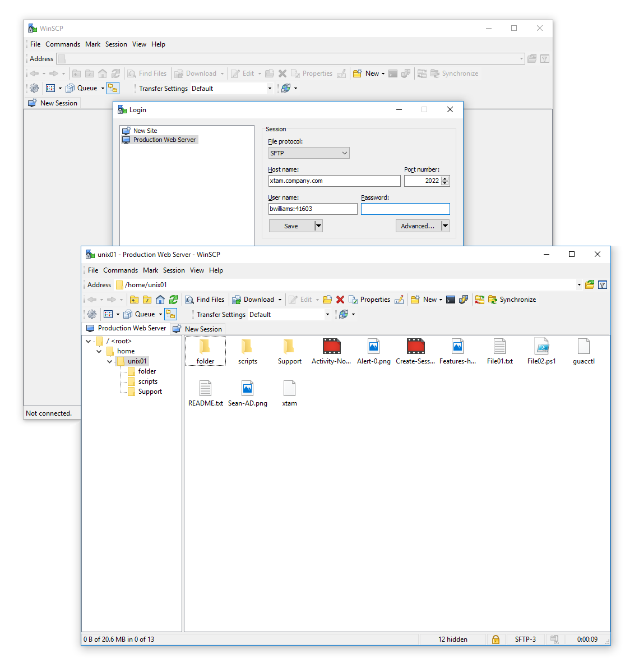Click the Port number up stepper arrow
The width and height of the screenshot is (639, 672).
tap(444, 178)
